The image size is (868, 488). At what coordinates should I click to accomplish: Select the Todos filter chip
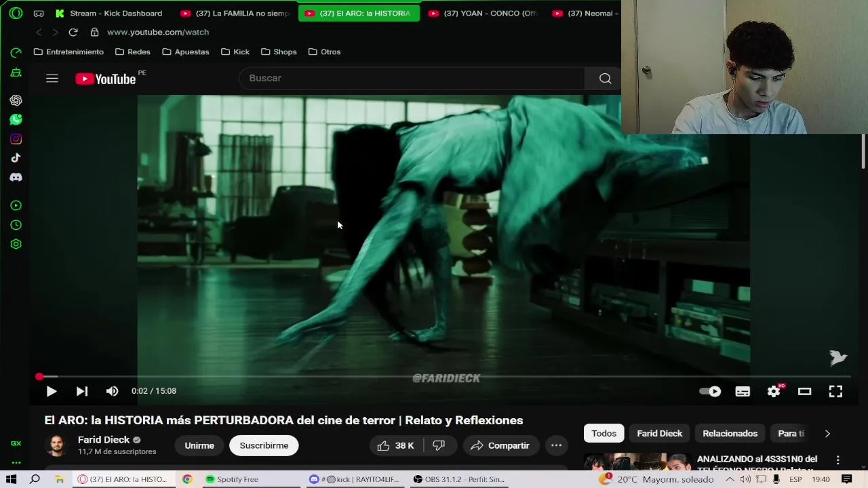604,434
